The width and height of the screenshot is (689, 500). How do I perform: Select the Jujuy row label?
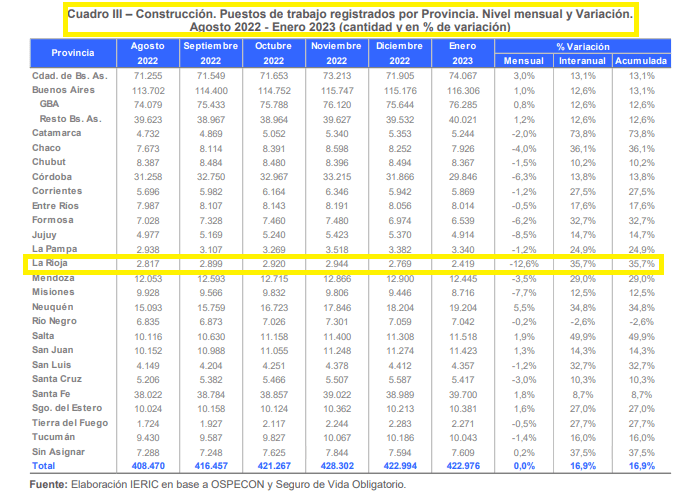[x=44, y=235]
